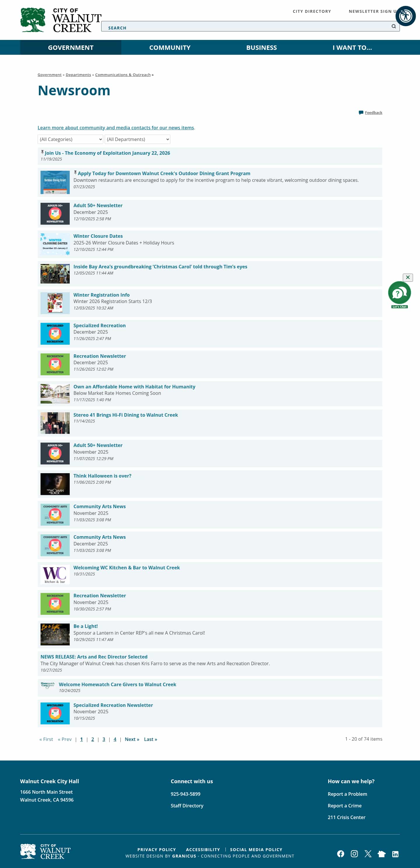Image resolution: width=420 pixels, height=868 pixels.
Task: Click Stereo 41 article thumbnail
Action: tap(55, 423)
